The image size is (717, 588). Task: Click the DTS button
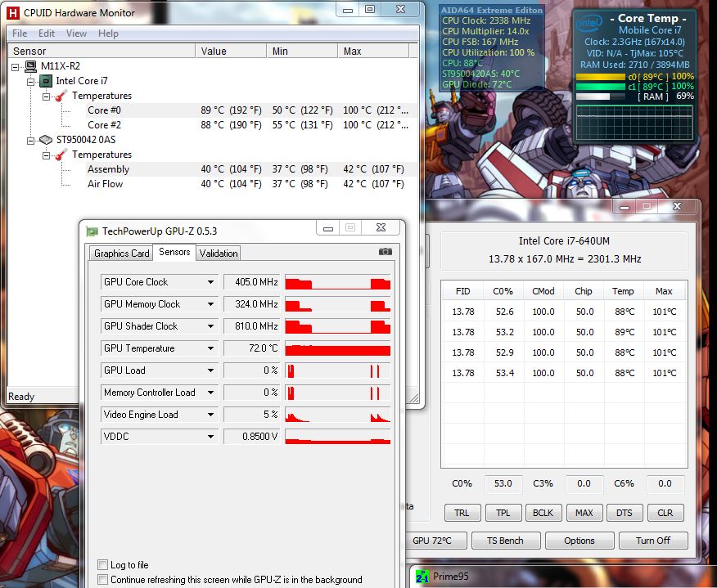point(625,513)
